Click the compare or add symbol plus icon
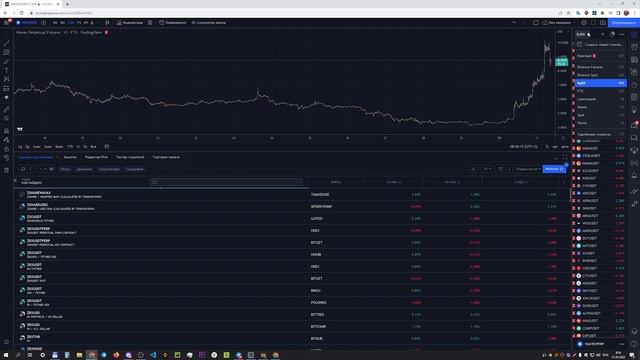This screenshot has width=640, height=360. [x=44, y=22]
